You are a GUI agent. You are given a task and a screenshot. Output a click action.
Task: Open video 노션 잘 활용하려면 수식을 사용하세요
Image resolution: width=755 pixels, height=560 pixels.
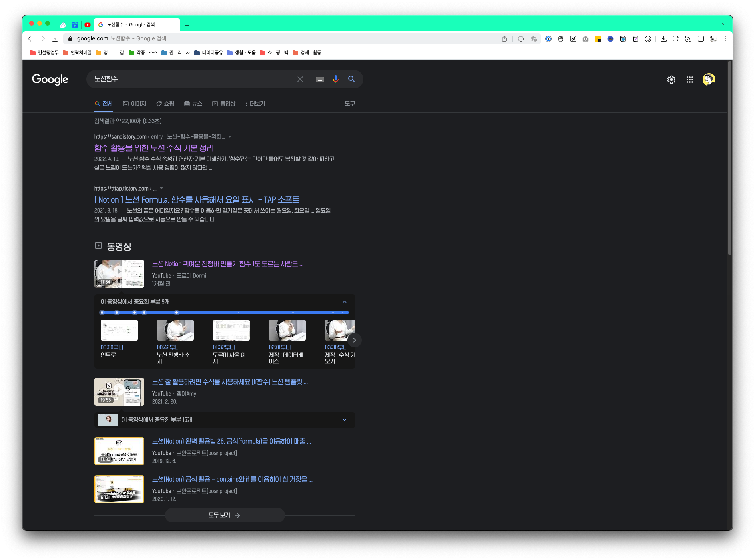tap(230, 382)
